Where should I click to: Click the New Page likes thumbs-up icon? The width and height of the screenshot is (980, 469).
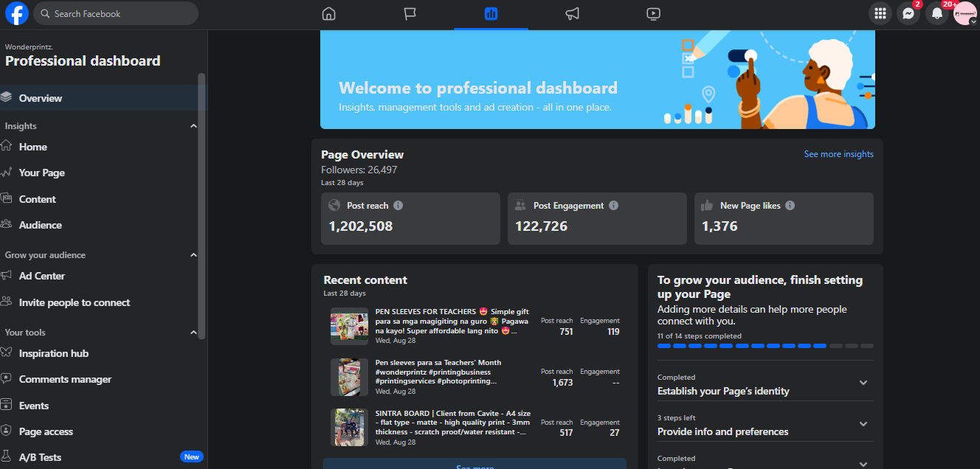pos(708,206)
